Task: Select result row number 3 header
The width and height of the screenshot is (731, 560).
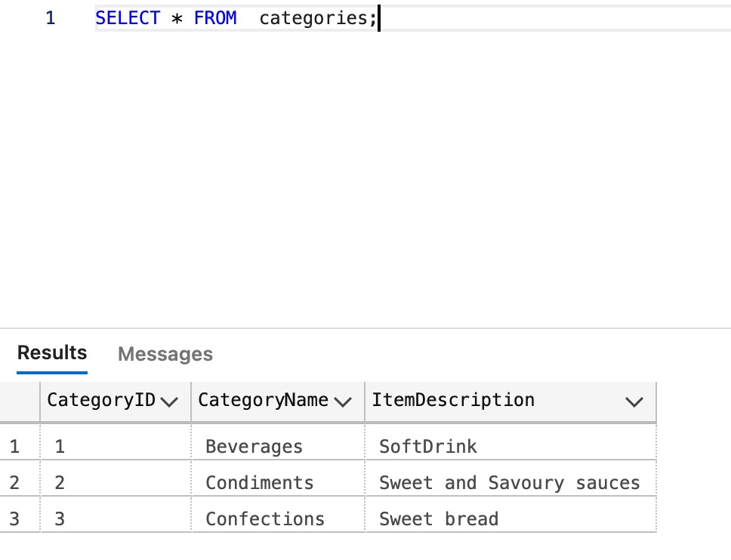Action: point(15,519)
